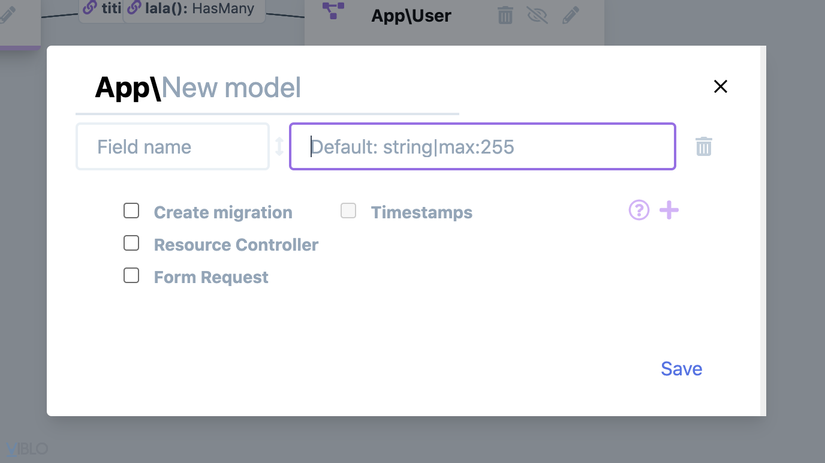
Task: Click Save to store the model
Action: click(681, 369)
